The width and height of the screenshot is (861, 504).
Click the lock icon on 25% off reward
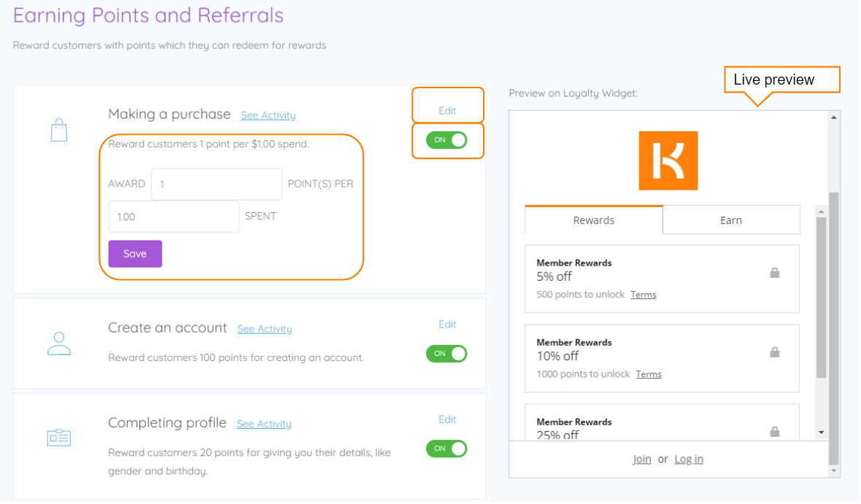coord(775,432)
